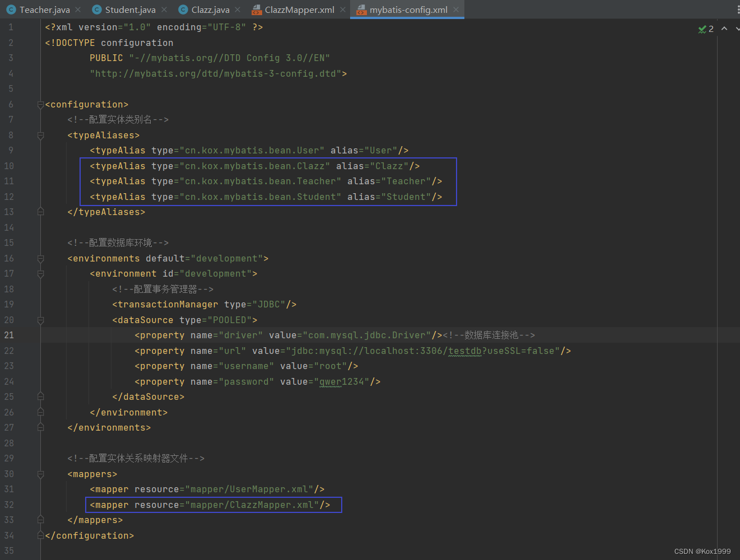Switch to the Teacher.java tab
This screenshot has width=740, height=560.
click(x=44, y=10)
